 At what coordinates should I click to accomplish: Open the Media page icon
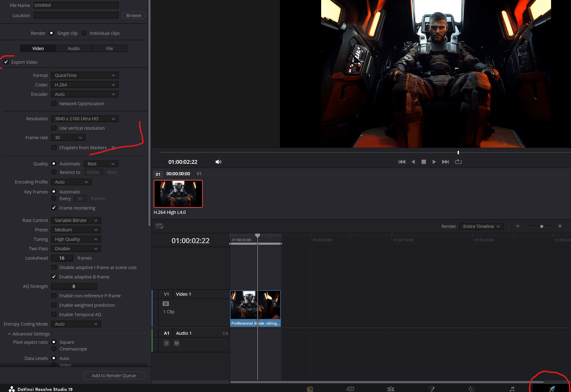pos(310,389)
